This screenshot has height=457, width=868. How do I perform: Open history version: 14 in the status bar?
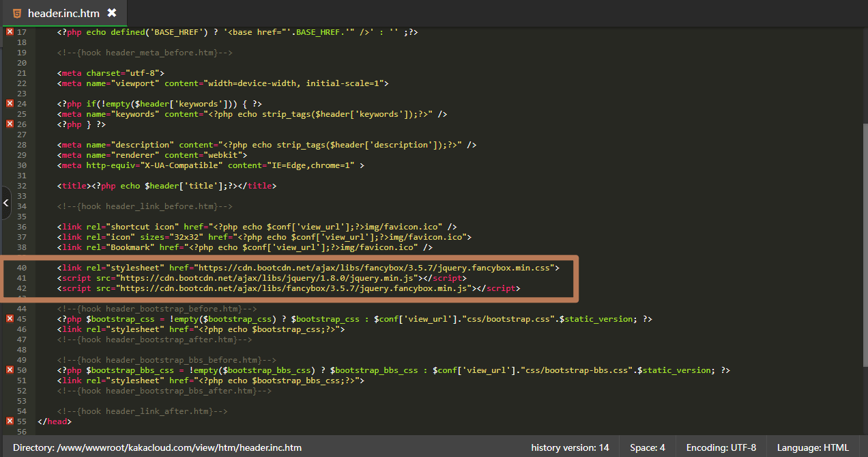[570, 447]
